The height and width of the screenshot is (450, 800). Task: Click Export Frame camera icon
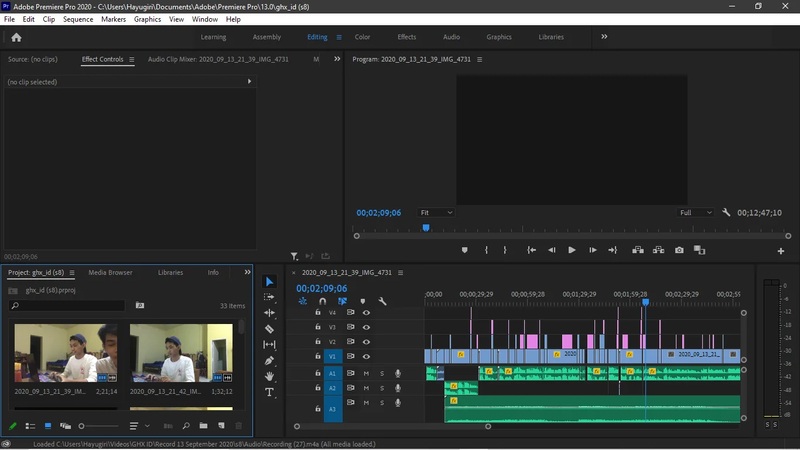point(679,250)
